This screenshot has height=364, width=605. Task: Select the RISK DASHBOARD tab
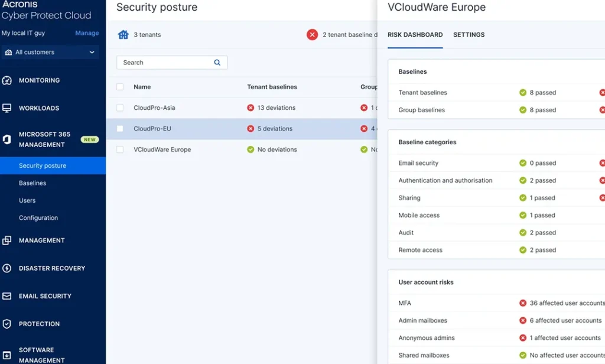(415, 35)
